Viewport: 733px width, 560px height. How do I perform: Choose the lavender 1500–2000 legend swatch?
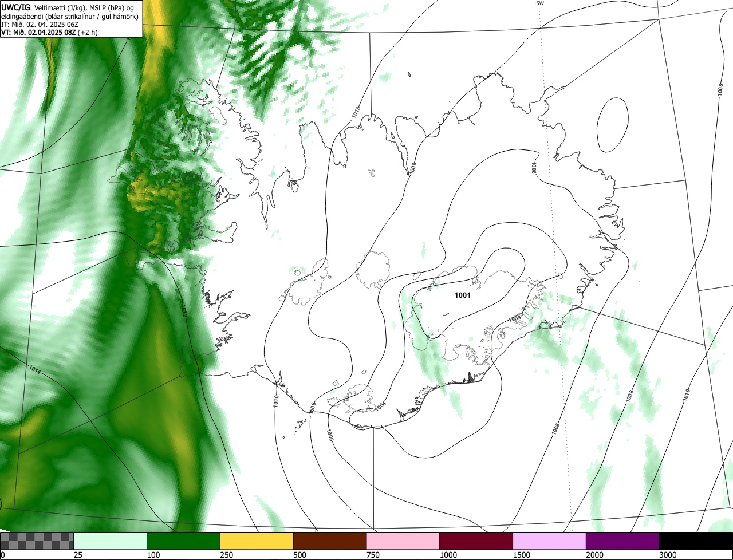(550, 541)
